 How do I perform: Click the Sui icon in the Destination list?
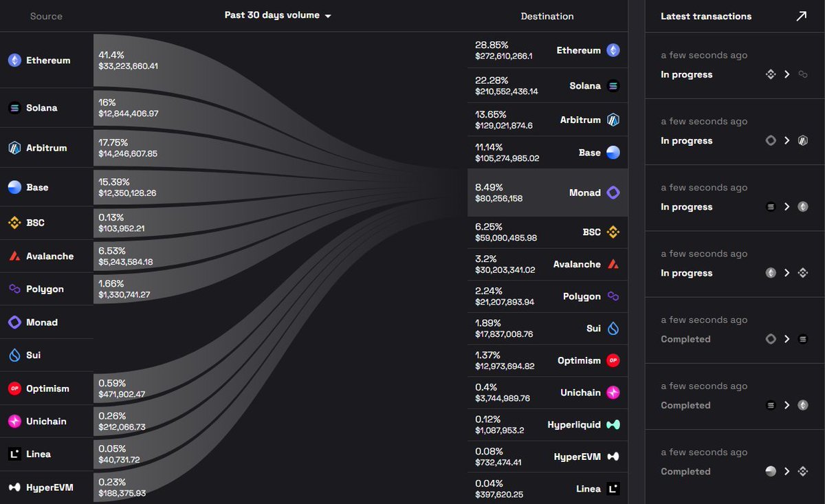[x=613, y=329]
